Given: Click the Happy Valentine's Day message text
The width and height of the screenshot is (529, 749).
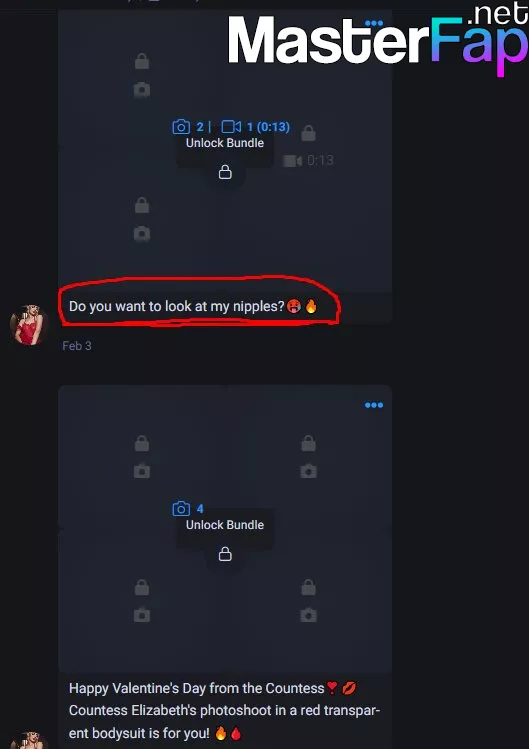Looking at the screenshot, I should tap(224, 710).
